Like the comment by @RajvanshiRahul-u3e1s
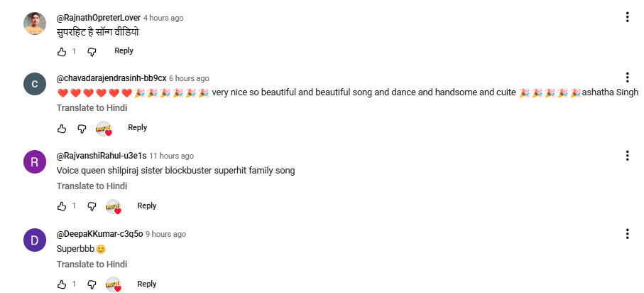The image size is (644, 293). pos(62,206)
